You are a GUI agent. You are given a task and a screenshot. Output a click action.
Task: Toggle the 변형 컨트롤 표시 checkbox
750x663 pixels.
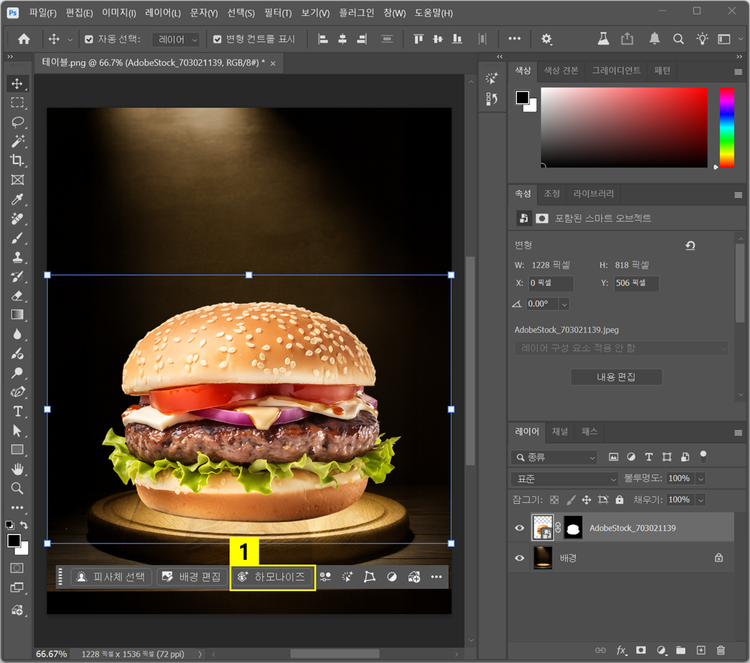[217, 39]
